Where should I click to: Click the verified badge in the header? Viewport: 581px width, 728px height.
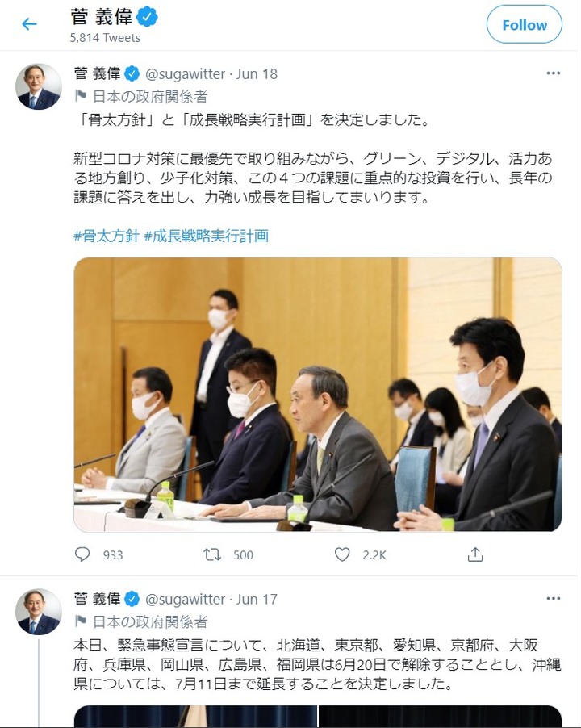148,17
